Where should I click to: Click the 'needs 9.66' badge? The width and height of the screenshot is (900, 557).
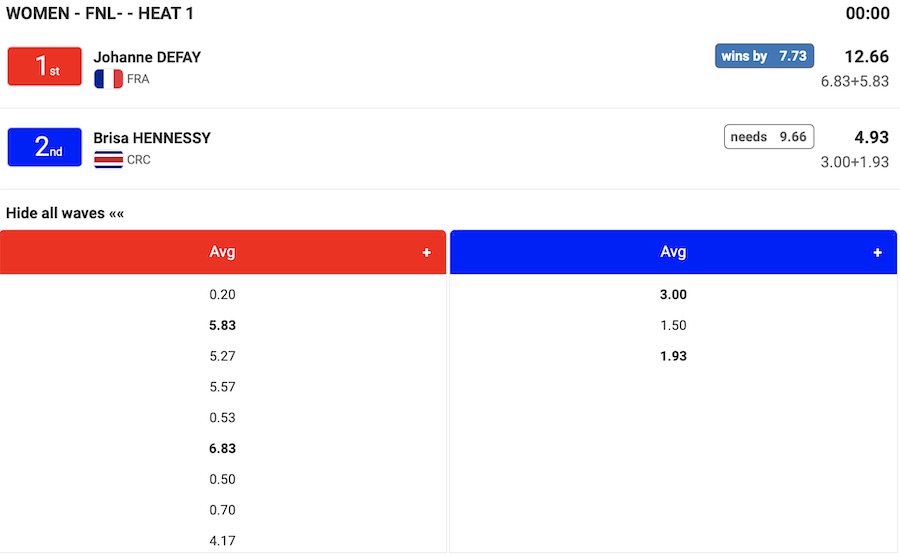point(768,137)
